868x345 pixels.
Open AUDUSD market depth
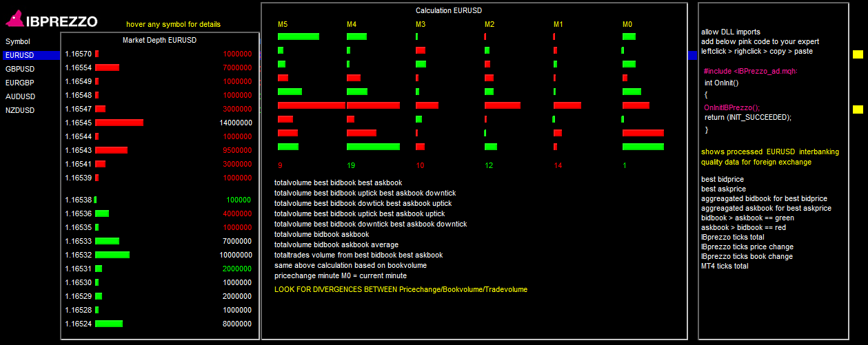[x=20, y=96]
